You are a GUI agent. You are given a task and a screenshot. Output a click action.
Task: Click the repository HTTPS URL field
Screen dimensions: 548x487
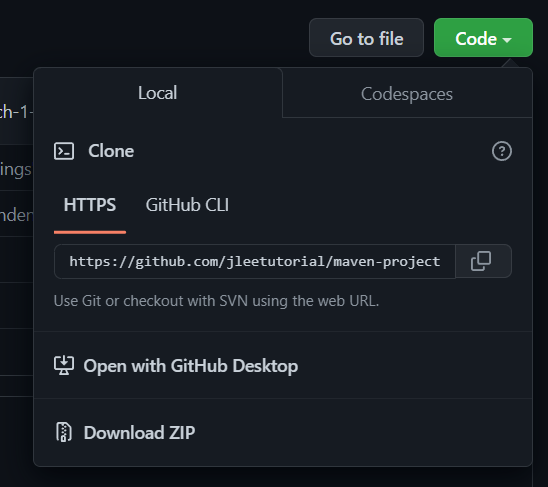255,262
